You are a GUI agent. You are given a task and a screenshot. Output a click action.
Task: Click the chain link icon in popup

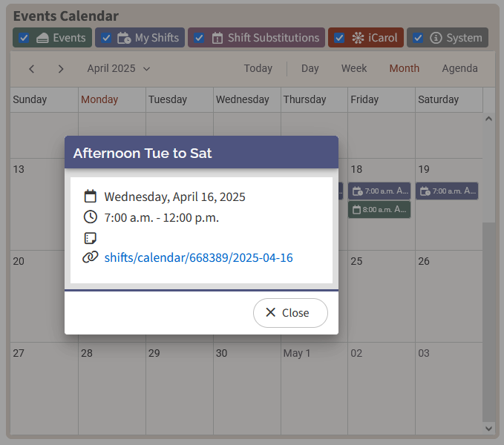(x=91, y=257)
